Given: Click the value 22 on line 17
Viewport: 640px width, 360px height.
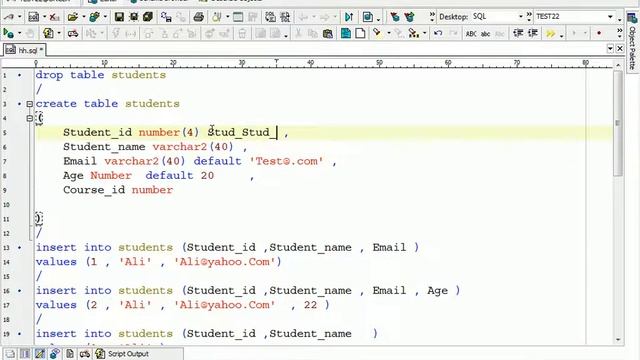Looking at the screenshot, I should (x=310, y=305).
